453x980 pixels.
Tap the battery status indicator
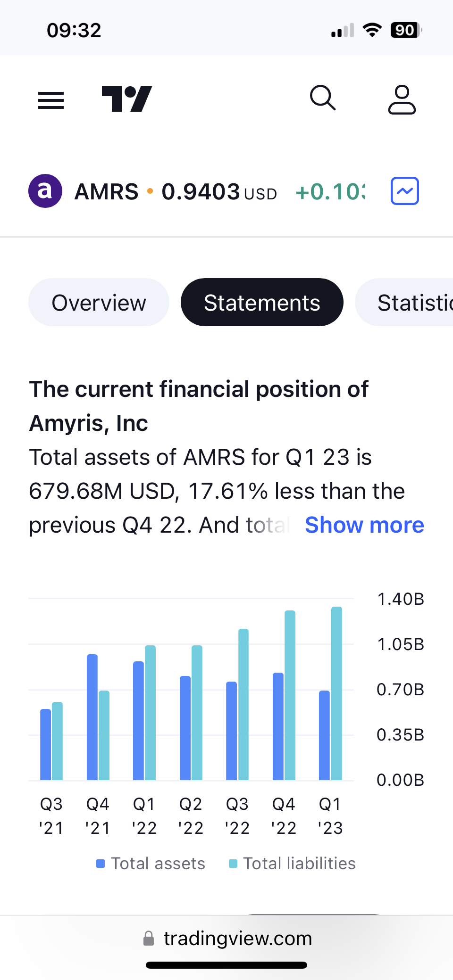(x=405, y=30)
